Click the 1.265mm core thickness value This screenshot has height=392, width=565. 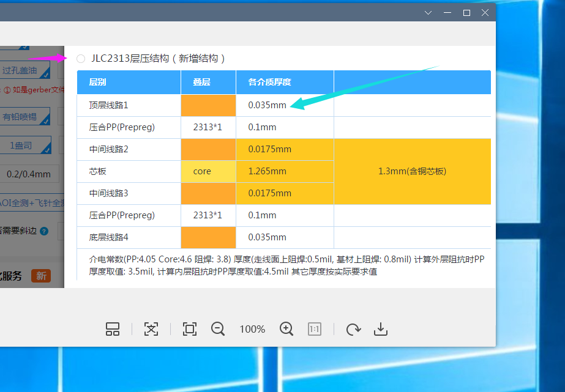[x=267, y=171]
